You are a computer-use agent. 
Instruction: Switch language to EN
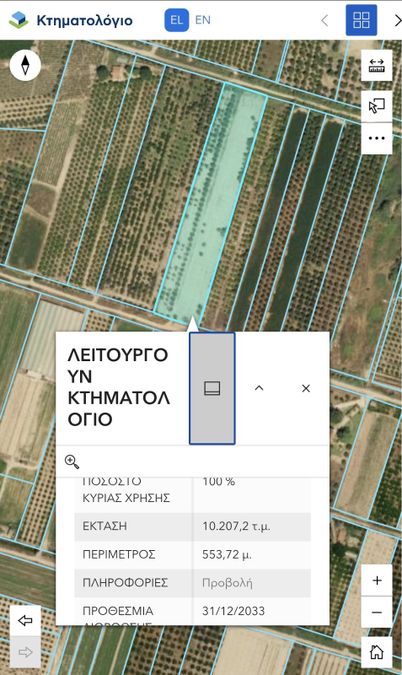[203, 20]
